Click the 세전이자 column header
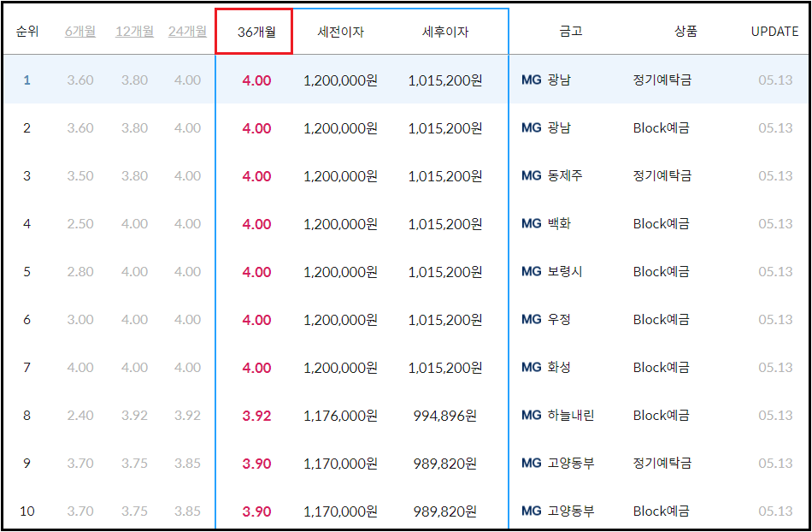812x532 pixels. (x=332, y=31)
